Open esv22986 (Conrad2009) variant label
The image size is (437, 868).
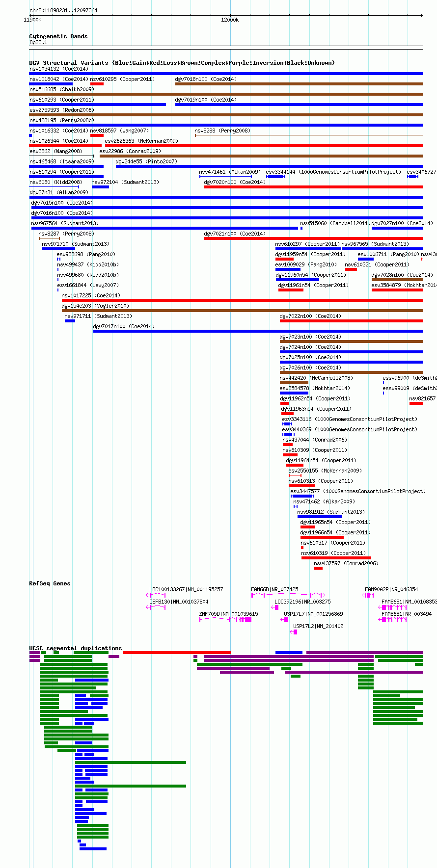click(130, 151)
